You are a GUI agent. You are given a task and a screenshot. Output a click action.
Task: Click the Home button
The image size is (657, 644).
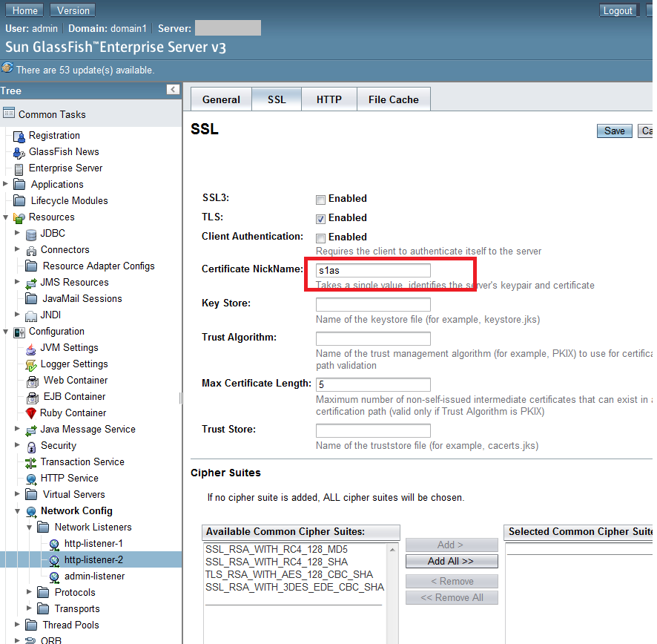(25, 10)
